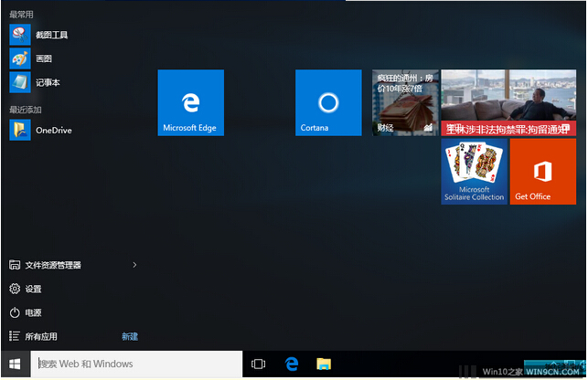This screenshot has height=380, width=588.
Task: Expand the File Explorer (文件资源管理器) jump list arrow
Action: click(x=134, y=265)
